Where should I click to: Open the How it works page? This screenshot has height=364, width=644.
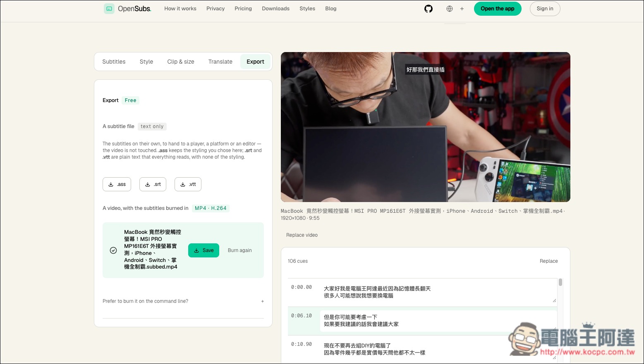coord(180,9)
